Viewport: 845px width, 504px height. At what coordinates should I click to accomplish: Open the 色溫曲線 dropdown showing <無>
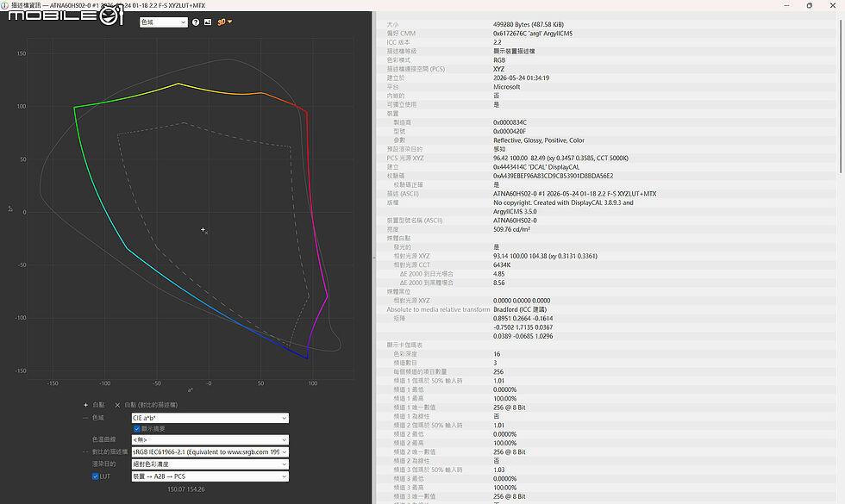pyautogui.click(x=210, y=440)
